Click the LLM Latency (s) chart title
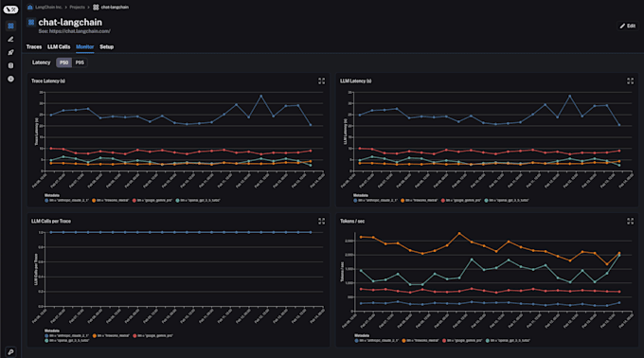This screenshot has height=358, width=644. [x=356, y=81]
